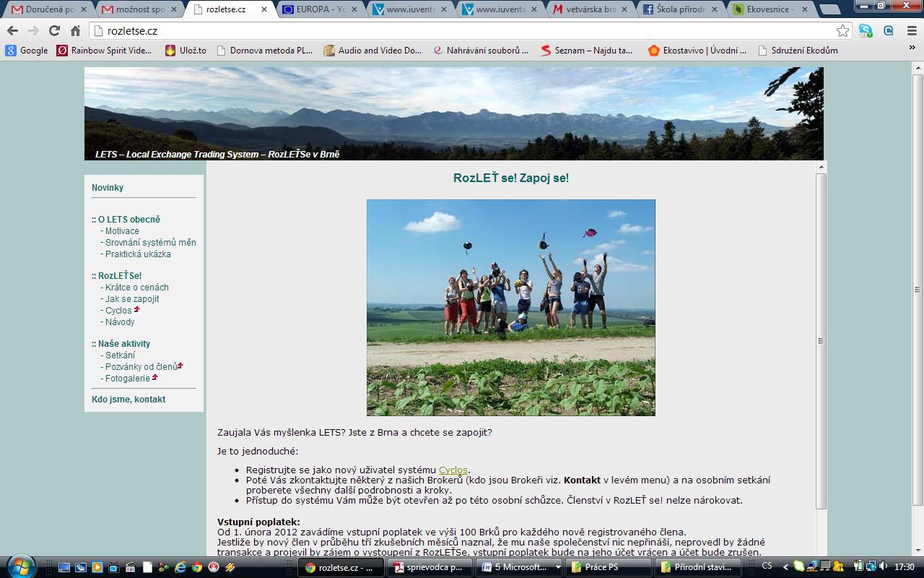Image resolution: width=924 pixels, height=578 pixels.
Task: Click the address bar showing rozletse.cz
Action: (462, 31)
